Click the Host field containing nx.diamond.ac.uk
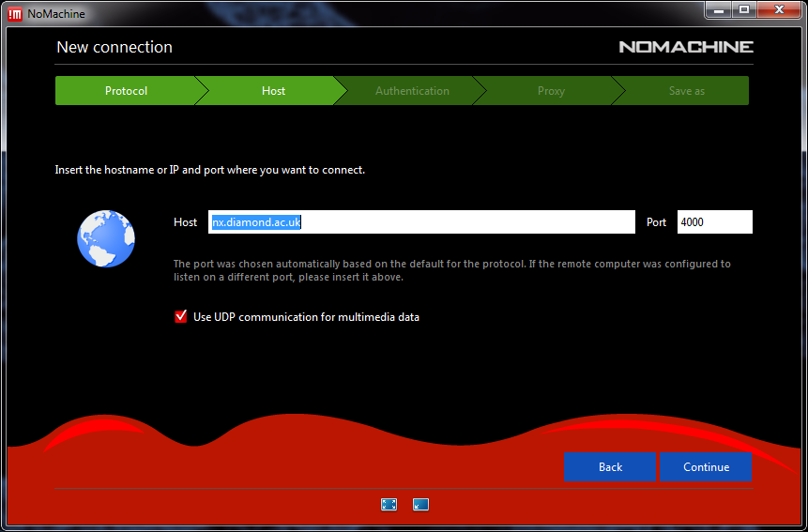This screenshot has height=532, width=808. pyautogui.click(x=421, y=222)
